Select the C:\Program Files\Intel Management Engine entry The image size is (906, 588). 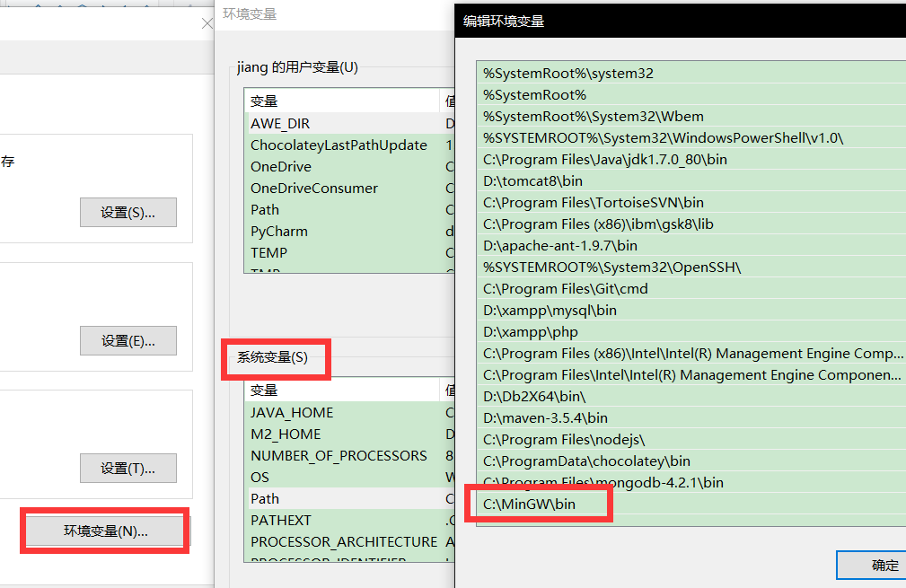pyautogui.click(x=691, y=375)
